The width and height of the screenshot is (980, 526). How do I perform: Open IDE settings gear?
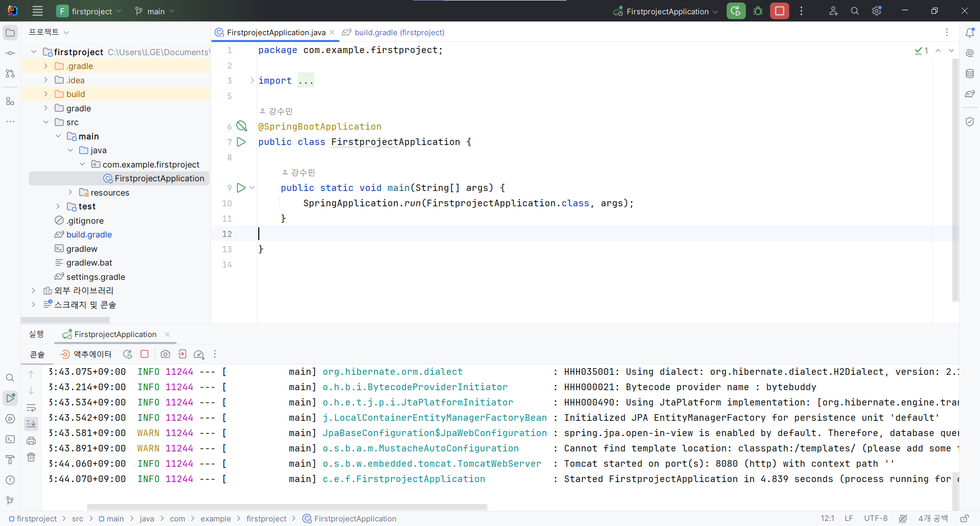877,11
